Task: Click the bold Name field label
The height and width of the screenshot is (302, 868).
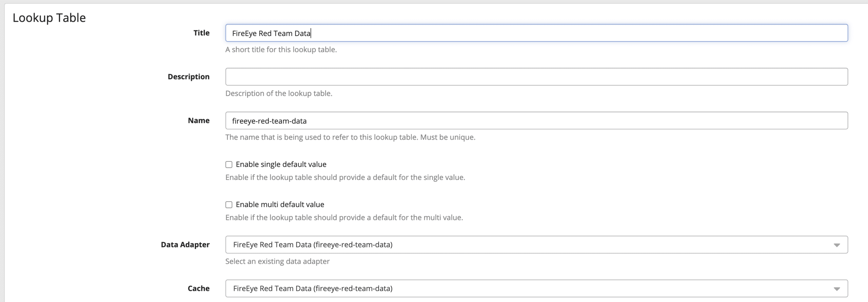Action: [199, 120]
